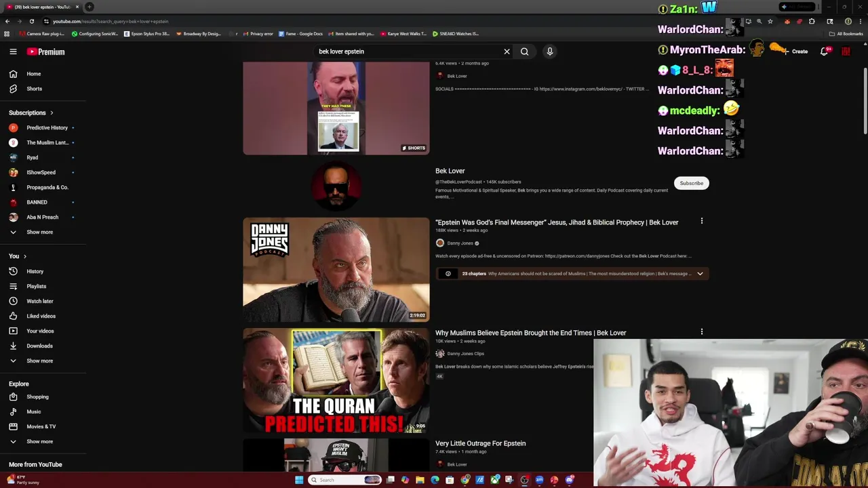The height and width of the screenshot is (488, 868).
Task: Go to the YouTube Premium home logo
Action: click(x=45, y=52)
